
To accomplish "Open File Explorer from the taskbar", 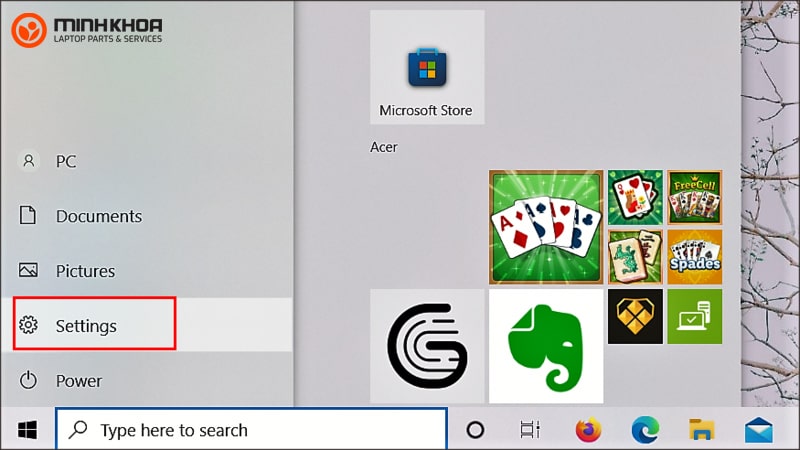I will tap(702, 430).
